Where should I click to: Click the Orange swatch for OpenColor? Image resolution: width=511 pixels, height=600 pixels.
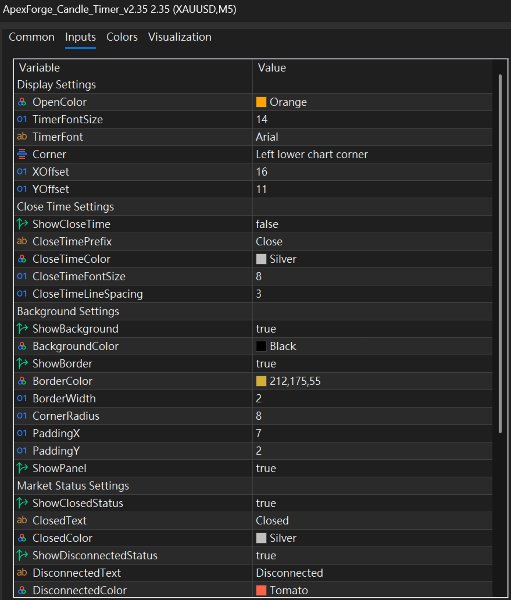click(x=261, y=102)
